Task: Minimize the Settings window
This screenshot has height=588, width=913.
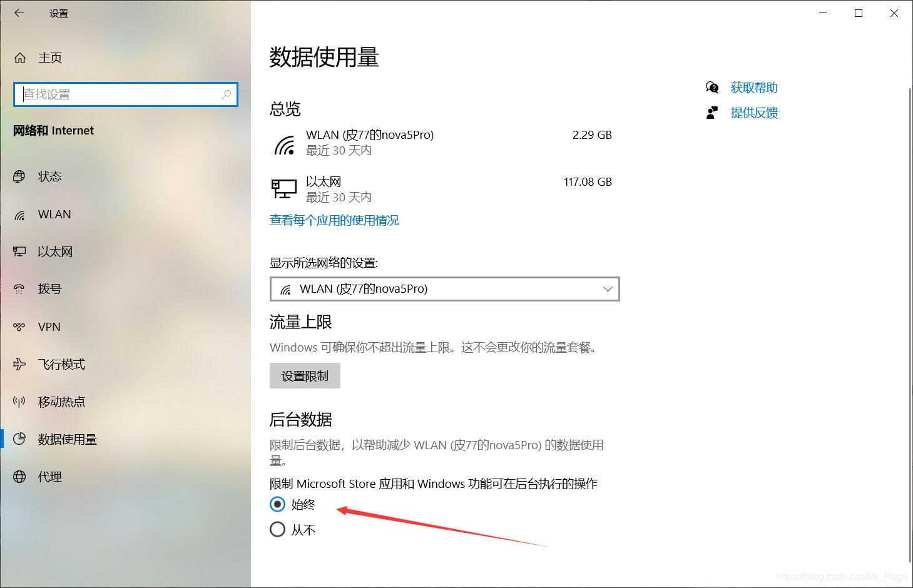Action: pos(823,13)
